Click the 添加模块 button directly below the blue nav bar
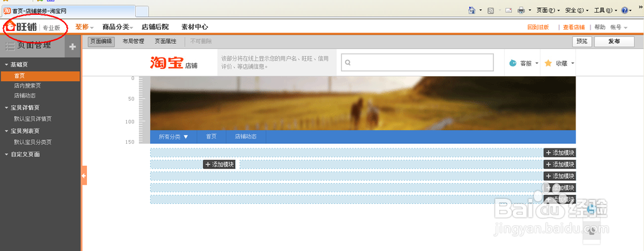The width and height of the screenshot is (644, 251). click(x=560, y=153)
